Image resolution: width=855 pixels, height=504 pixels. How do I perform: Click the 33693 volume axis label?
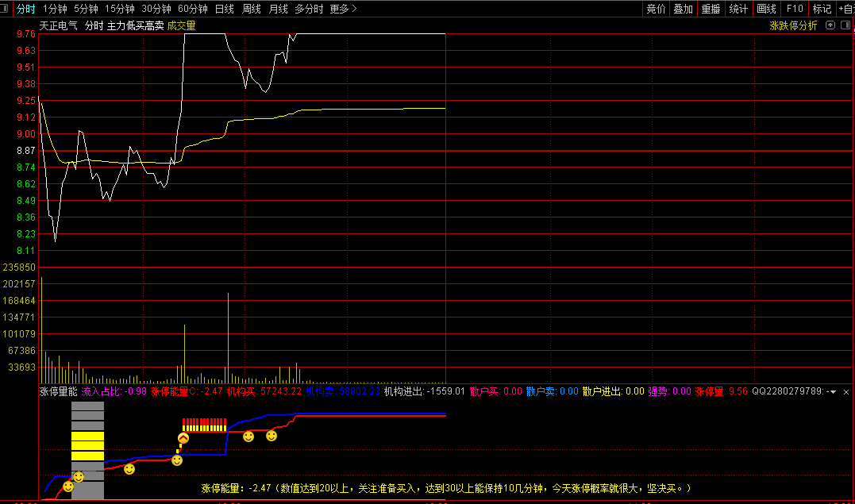click(23, 367)
